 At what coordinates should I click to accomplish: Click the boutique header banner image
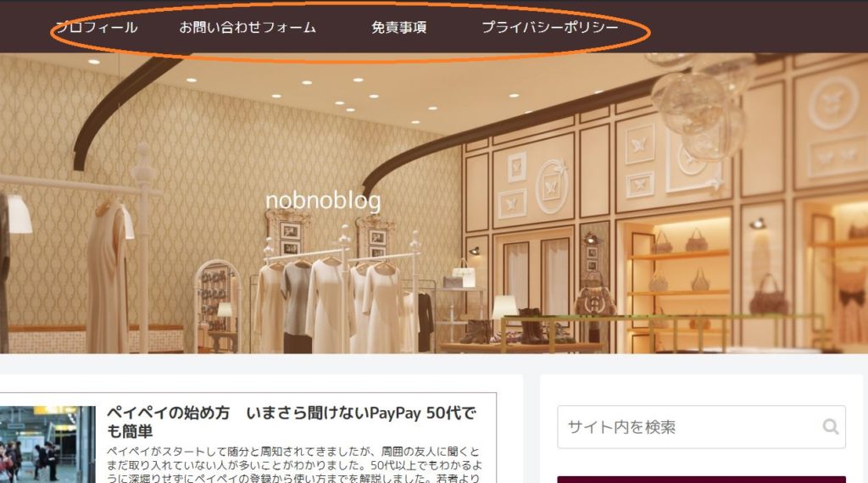(434, 203)
